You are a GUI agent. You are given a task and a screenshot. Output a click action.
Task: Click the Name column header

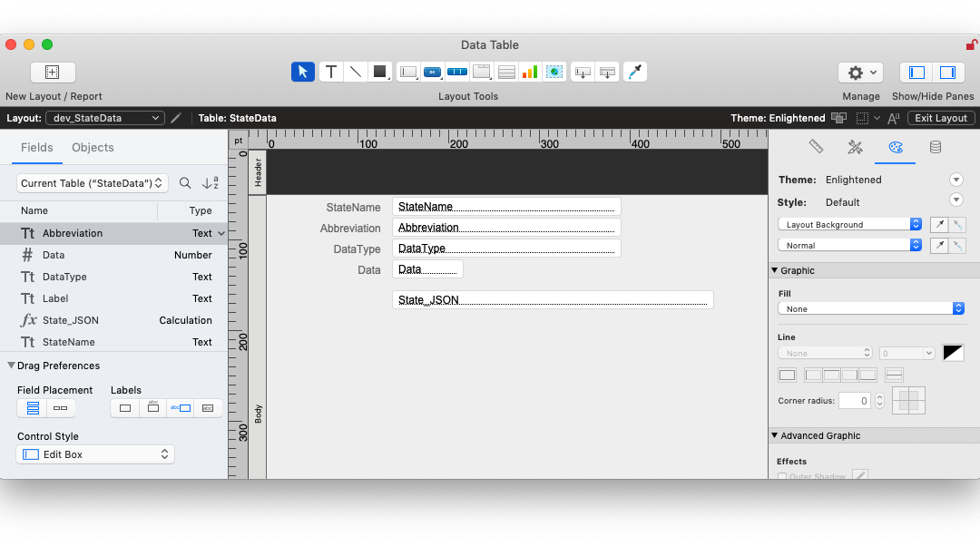click(x=34, y=210)
